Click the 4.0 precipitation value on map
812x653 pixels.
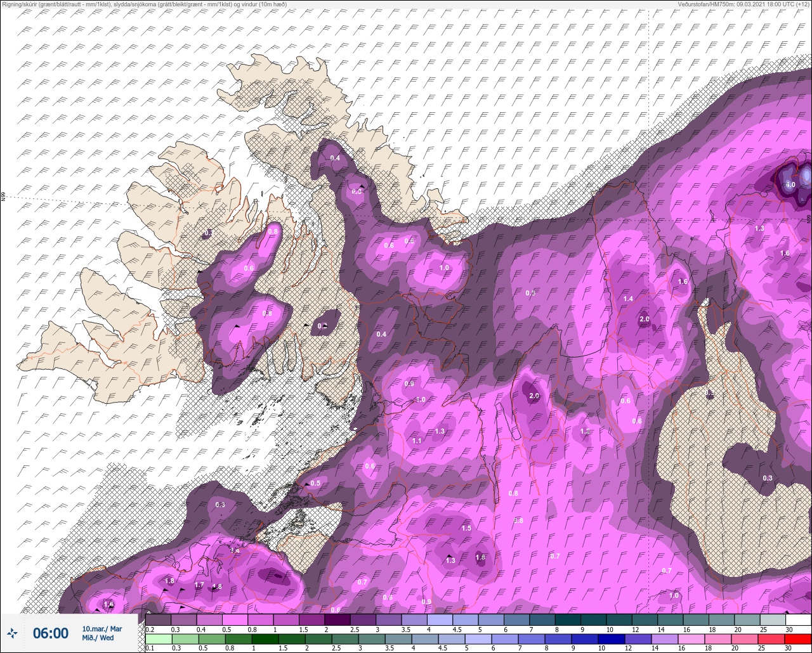pyautogui.click(x=790, y=184)
